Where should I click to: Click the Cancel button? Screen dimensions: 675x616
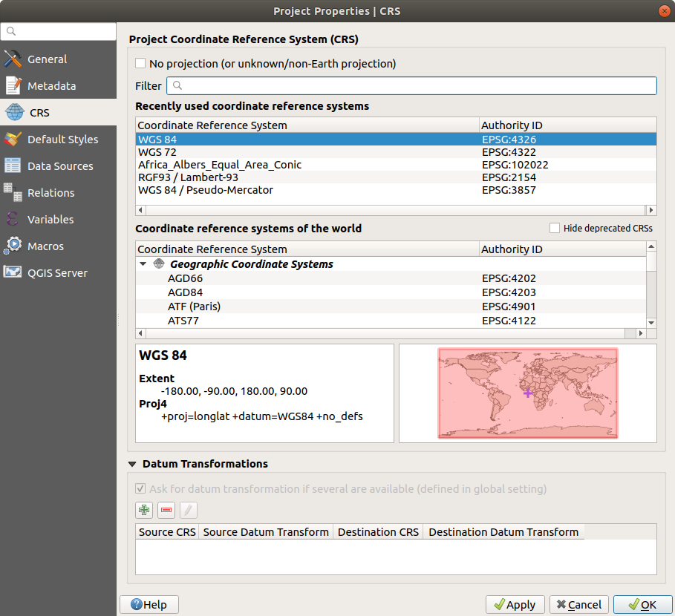pos(579,605)
